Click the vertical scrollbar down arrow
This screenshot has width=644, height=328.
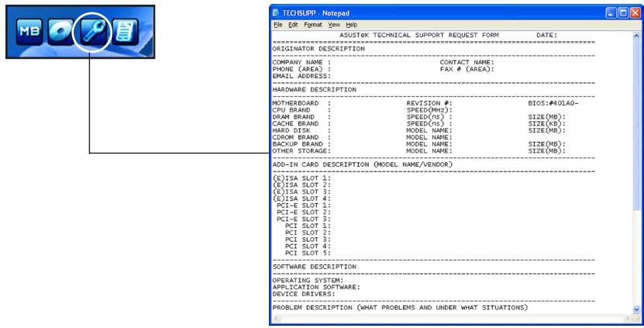636,309
